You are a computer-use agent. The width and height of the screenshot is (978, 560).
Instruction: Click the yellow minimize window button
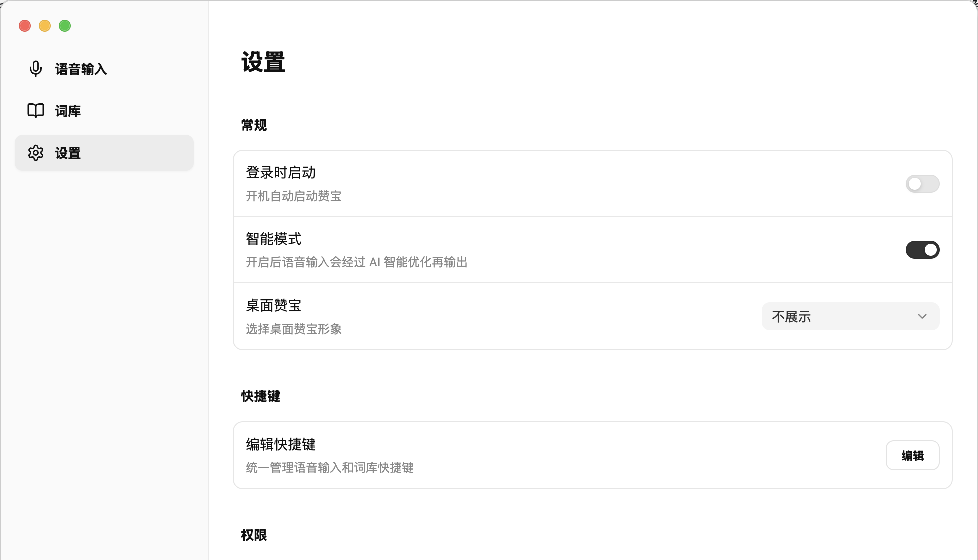[45, 26]
